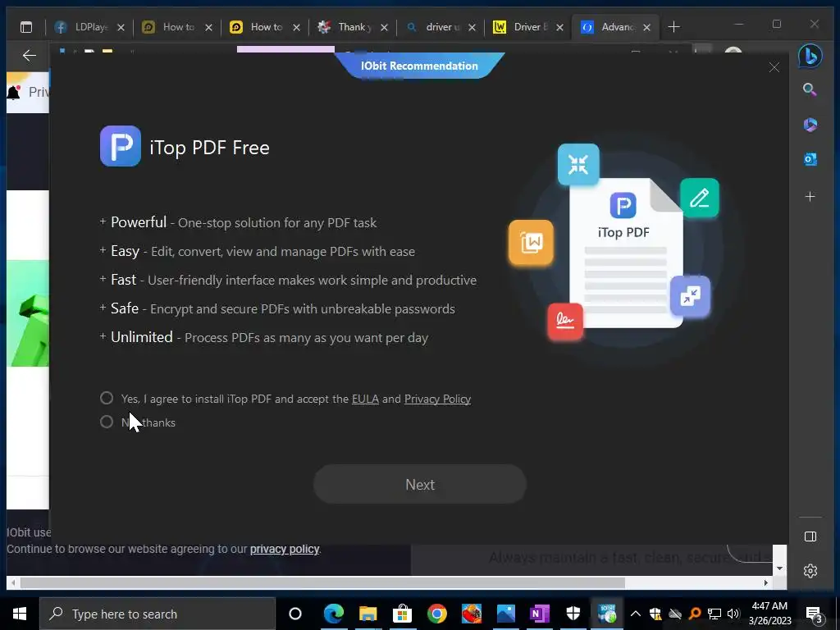Screen dimensions: 840x630
Task: Click the iTop PDF Free logo icon
Action: 121,146
